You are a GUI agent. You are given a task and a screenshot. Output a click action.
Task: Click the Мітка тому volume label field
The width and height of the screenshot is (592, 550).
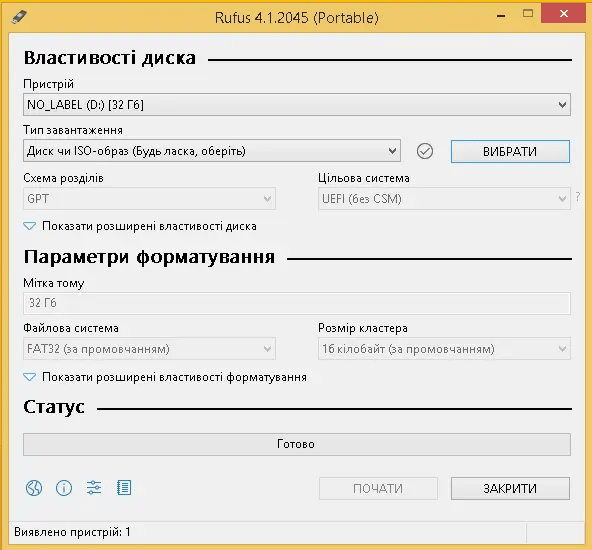click(x=297, y=303)
